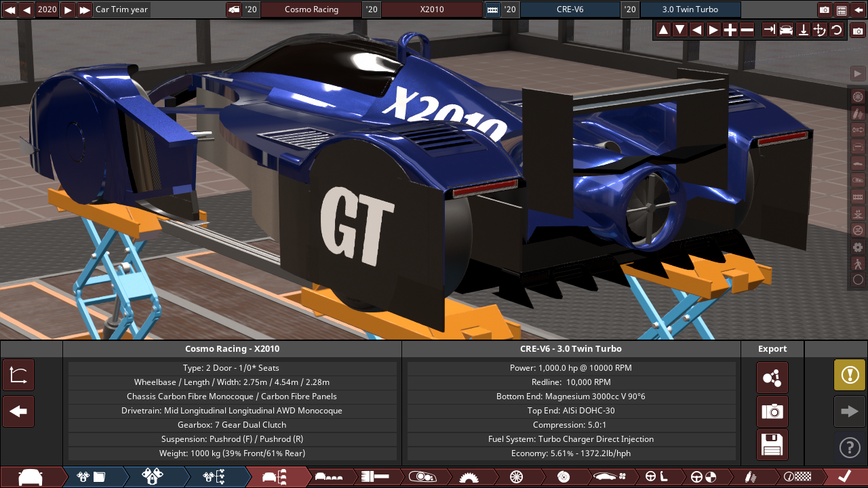Expand the side panel with play arrow
Viewport: 868px width, 488px height.
click(858, 74)
